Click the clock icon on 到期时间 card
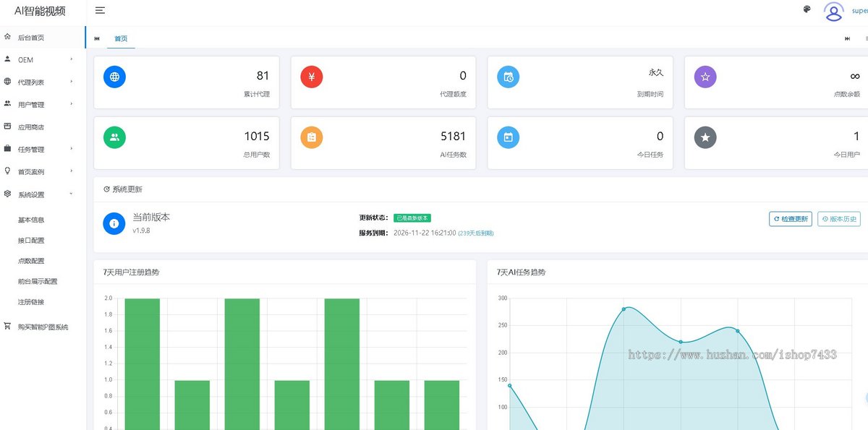The height and width of the screenshot is (430, 868). point(509,77)
